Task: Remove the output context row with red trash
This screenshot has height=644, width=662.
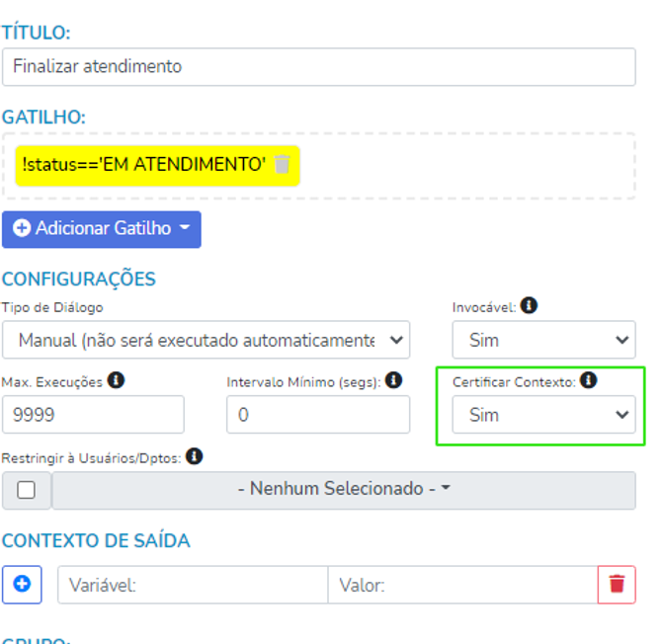Action: (617, 585)
